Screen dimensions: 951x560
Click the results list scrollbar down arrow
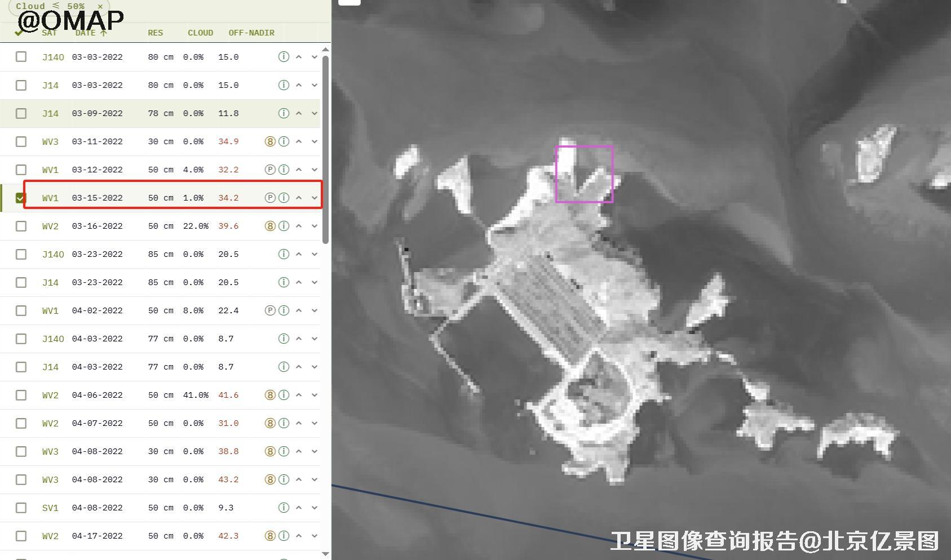point(325,554)
